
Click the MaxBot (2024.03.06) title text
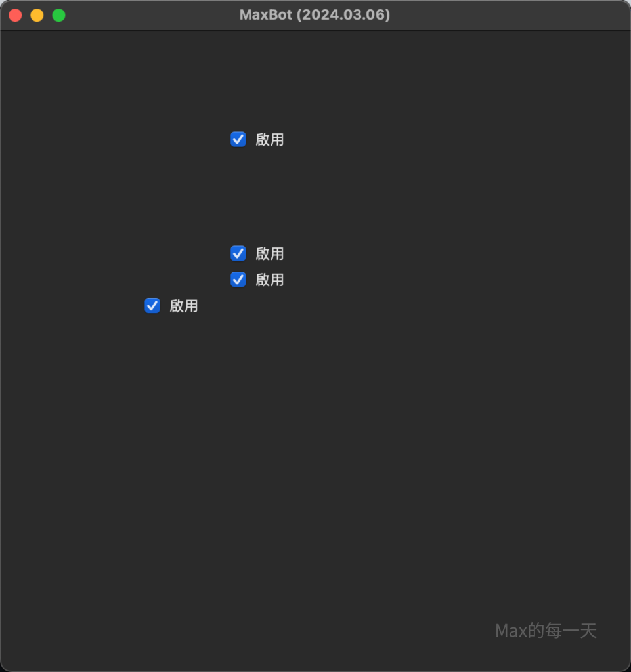[315, 14]
